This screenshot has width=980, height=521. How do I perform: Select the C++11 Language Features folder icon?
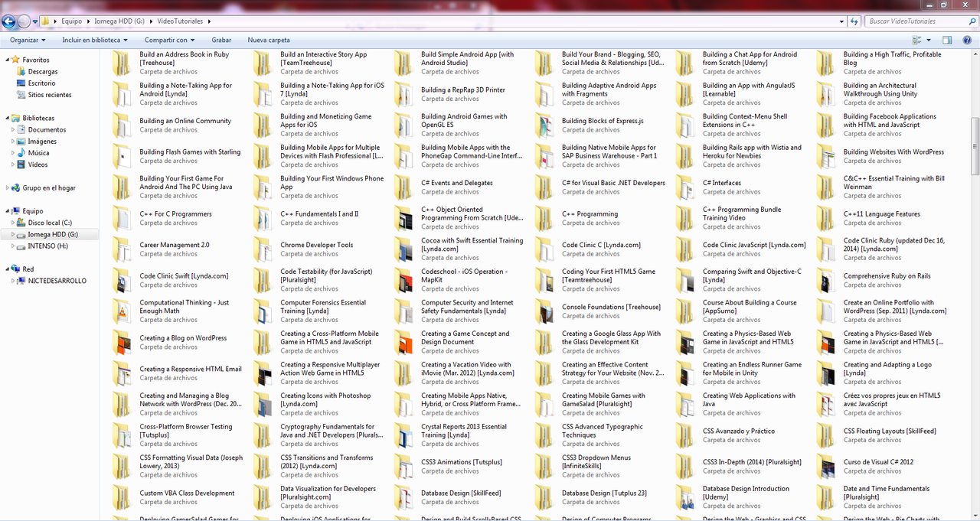click(x=826, y=218)
